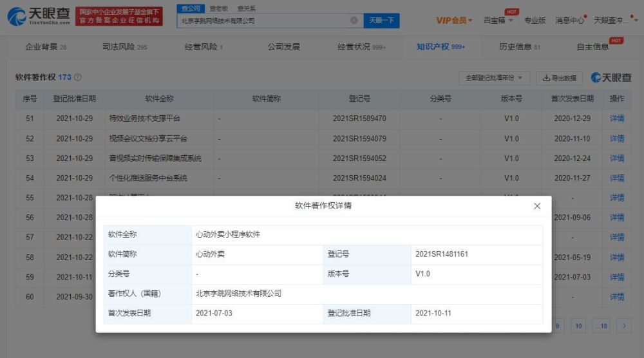644x358 pixels.
Task: Click registration number 2021SR1594024
Action: [359, 178]
